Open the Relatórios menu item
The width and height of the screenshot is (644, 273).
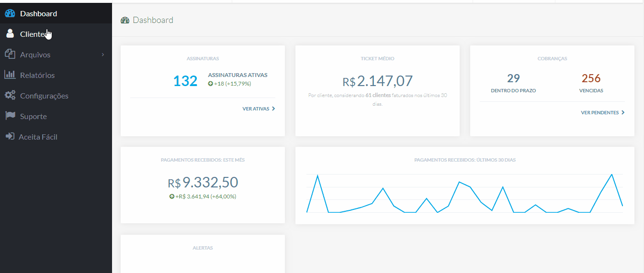point(37,75)
